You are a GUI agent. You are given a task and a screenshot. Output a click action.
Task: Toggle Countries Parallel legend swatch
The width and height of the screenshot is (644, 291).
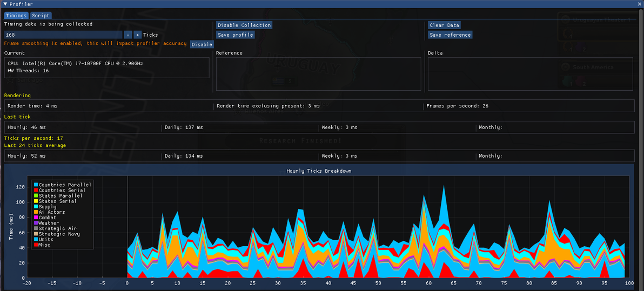point(36,185)
